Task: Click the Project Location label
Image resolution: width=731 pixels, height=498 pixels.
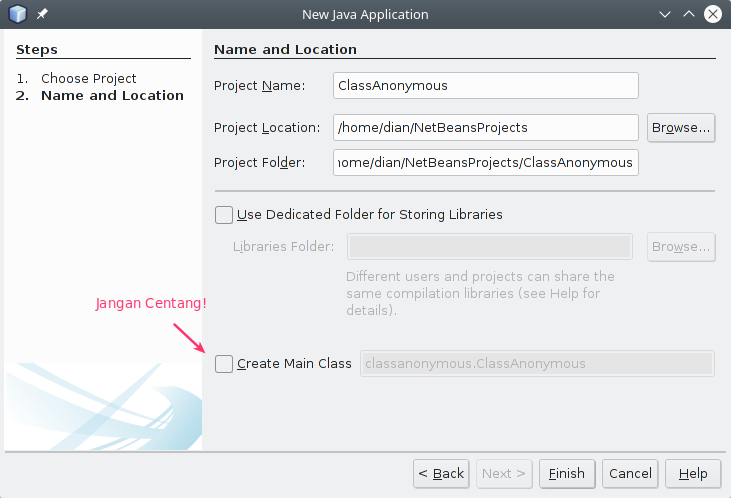Action: tap(267, 128)
